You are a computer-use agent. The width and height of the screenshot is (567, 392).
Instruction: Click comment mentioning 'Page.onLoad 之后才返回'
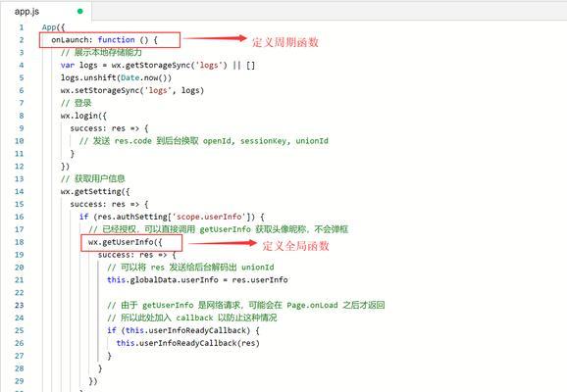click(x=246, y=306)
